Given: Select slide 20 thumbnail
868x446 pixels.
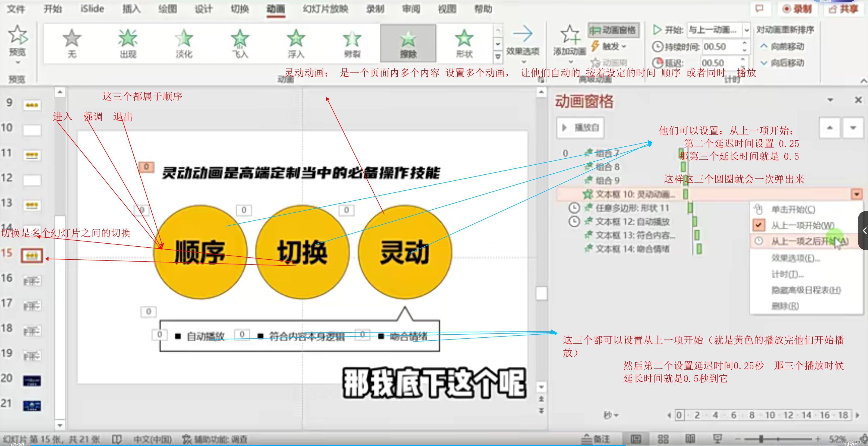Looking at the screenshot, I should (x=32, y=381).
